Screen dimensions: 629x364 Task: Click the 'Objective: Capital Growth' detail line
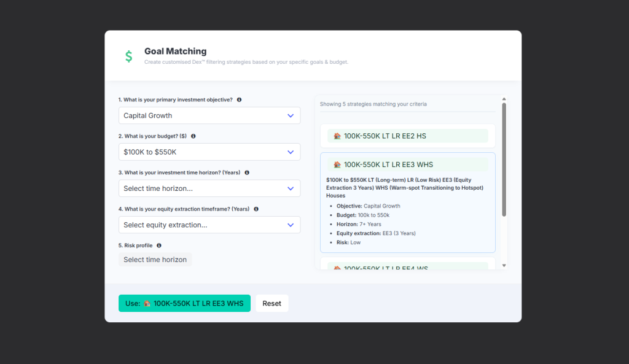369,206
